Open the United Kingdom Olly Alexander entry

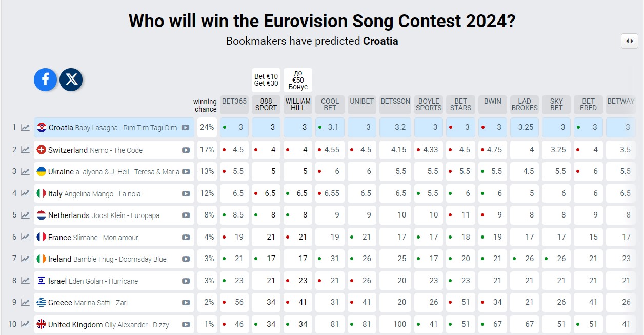pyautogui.click(x=108, y=324)
